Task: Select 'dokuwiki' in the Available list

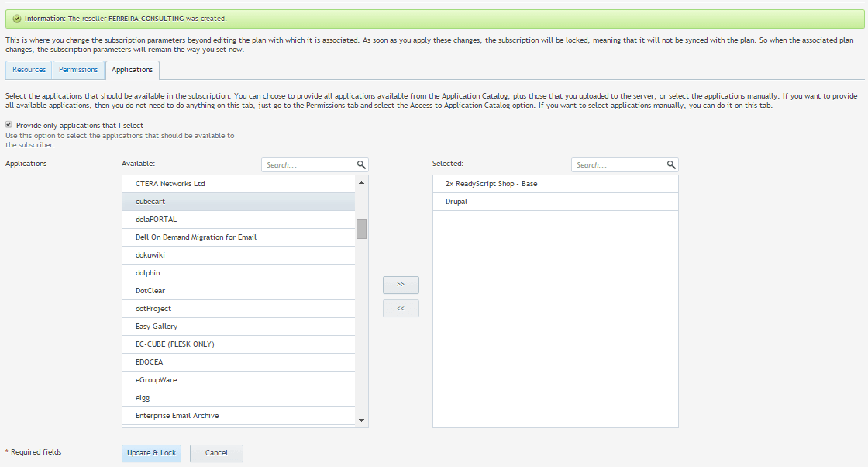Action: click(239, 255)
